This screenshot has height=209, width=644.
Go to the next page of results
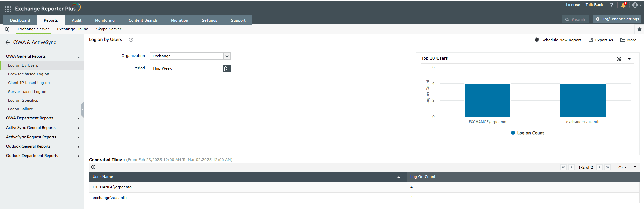coord(599,167)
